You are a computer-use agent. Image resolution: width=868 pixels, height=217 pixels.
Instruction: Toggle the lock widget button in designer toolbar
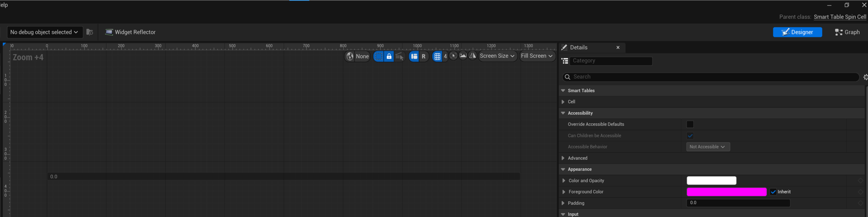coord(389,56)
